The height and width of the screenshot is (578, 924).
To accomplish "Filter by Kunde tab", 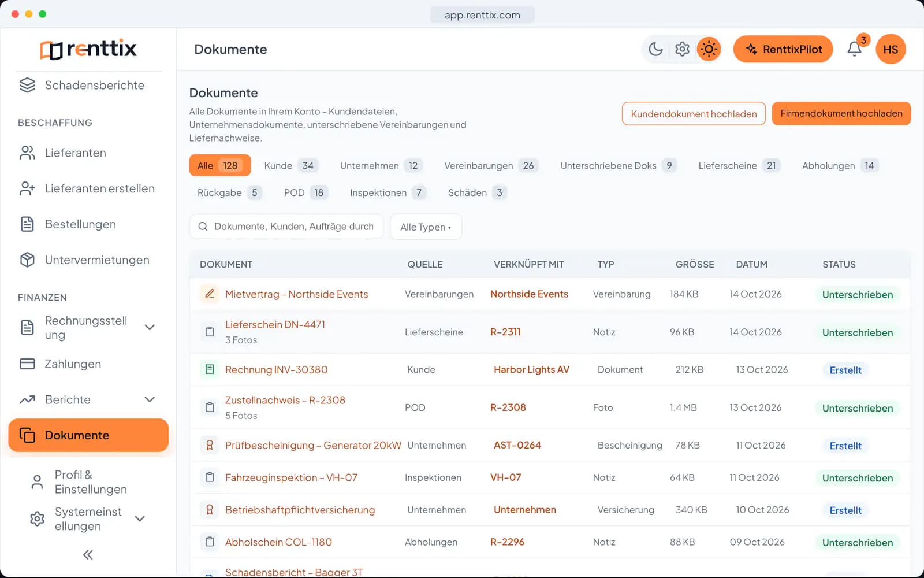I will pos(290,165).
